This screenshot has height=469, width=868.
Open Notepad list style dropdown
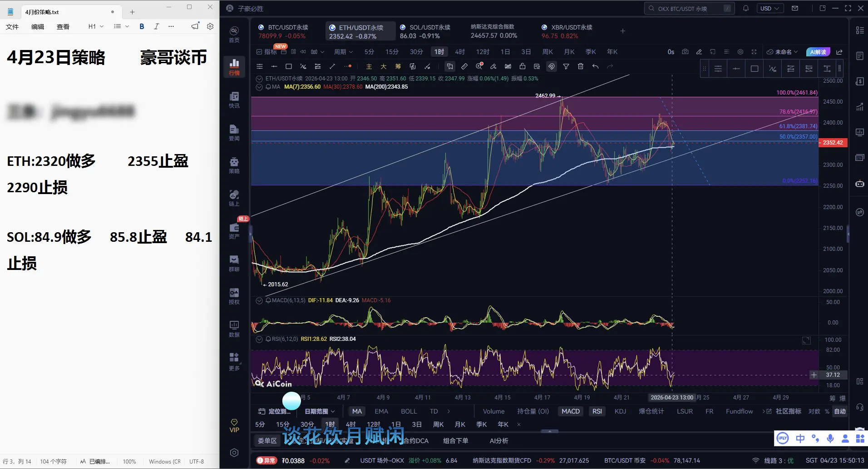coord(121,26)
